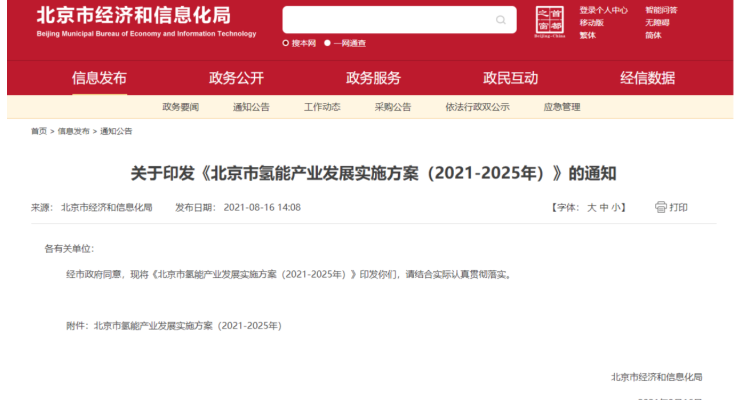Click the search magnifier icon
The width and height of the screenshot is (750, 400).
coord(501,19)
